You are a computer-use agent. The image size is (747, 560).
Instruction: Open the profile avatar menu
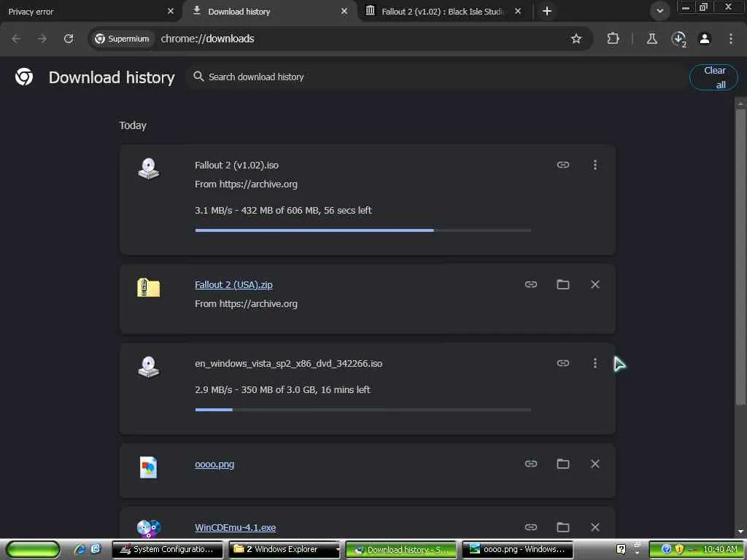pyautogui.click(x=705, y=39)
